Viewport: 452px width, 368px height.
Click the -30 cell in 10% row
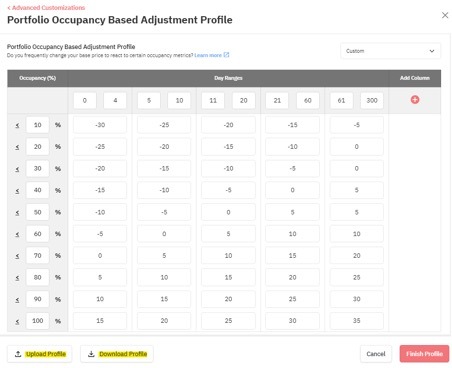point(100,125)
